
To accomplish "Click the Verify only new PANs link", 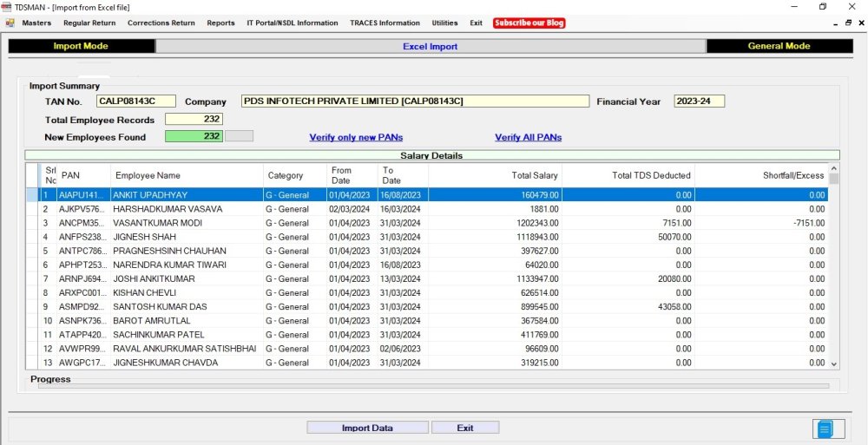I will (356, 137).
